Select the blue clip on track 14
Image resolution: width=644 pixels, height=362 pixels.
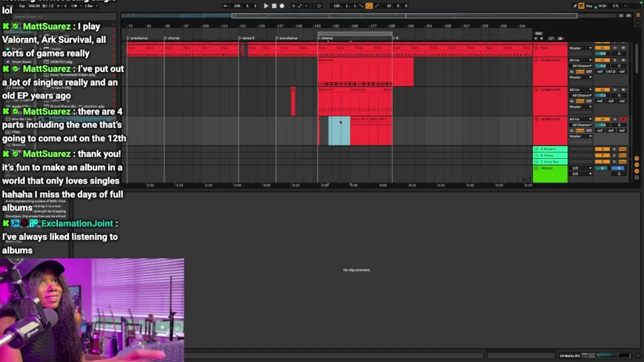pos(339,131)
